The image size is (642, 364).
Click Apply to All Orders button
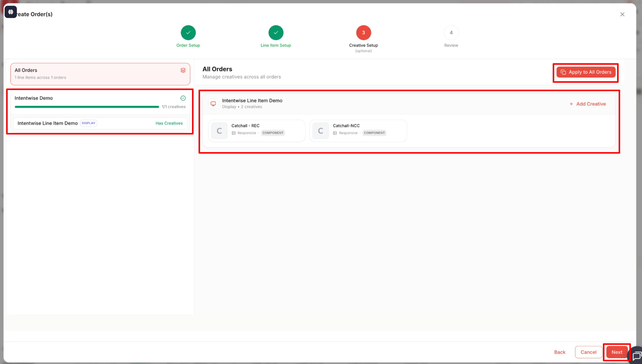click(586, 72)
